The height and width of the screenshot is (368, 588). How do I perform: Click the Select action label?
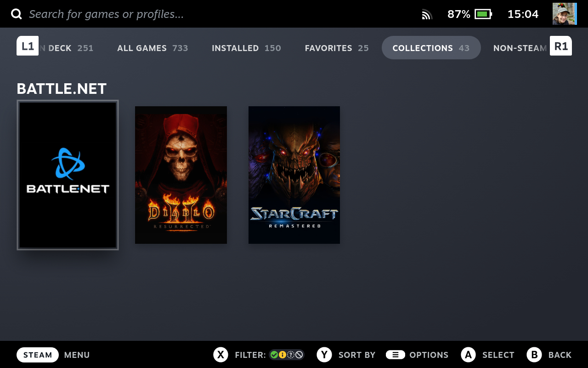pos(498,355)
